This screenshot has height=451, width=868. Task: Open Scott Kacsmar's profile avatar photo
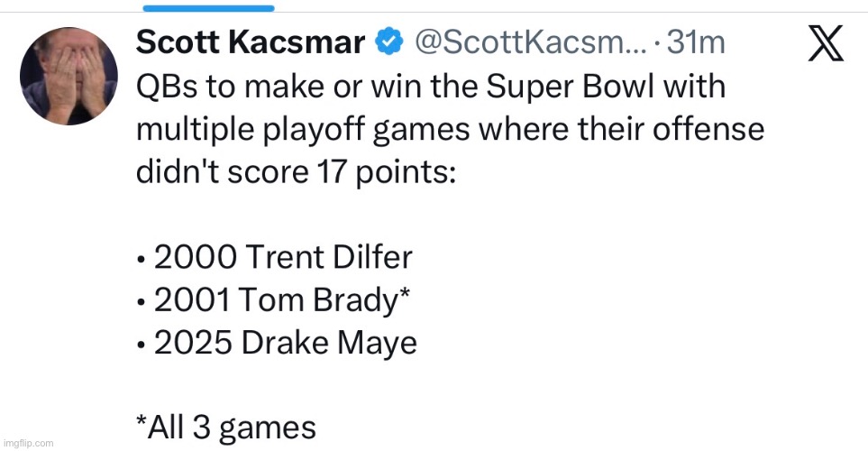click(x=68, y=74)
